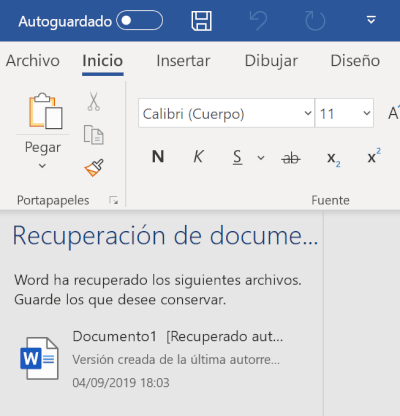400x416 pixels.
Task: Toggle strikethrough ab button
Action: 291,158
